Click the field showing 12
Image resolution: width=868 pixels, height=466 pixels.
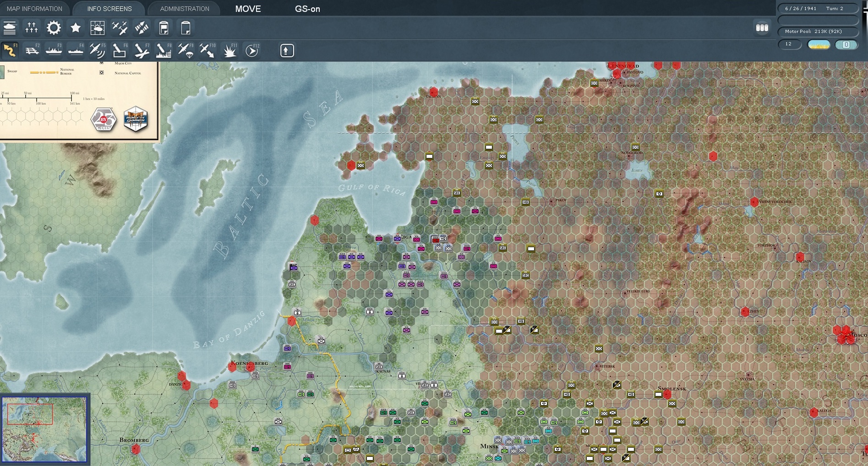790,44
